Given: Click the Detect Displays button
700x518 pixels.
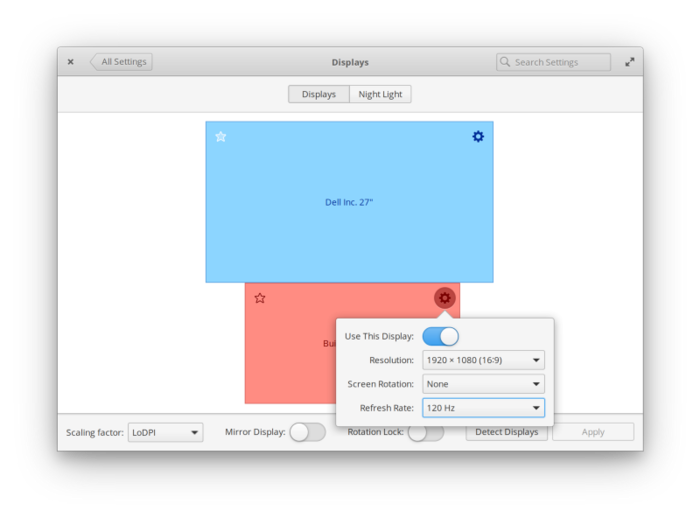Looking at the screenshot, I should [x=507, y=433].
